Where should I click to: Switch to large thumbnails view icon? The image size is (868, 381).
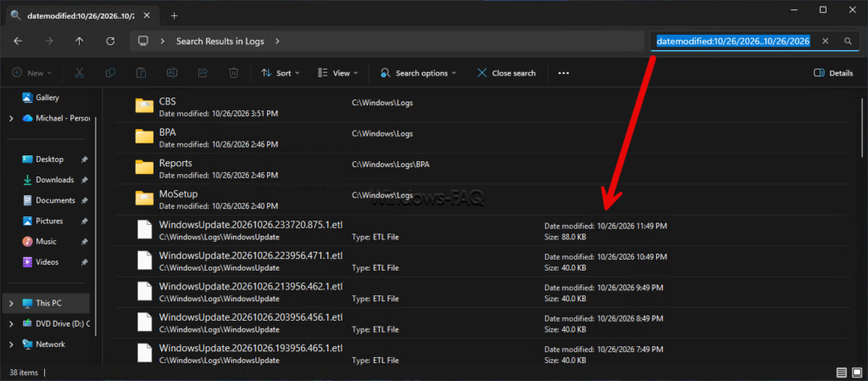[856, 372]
